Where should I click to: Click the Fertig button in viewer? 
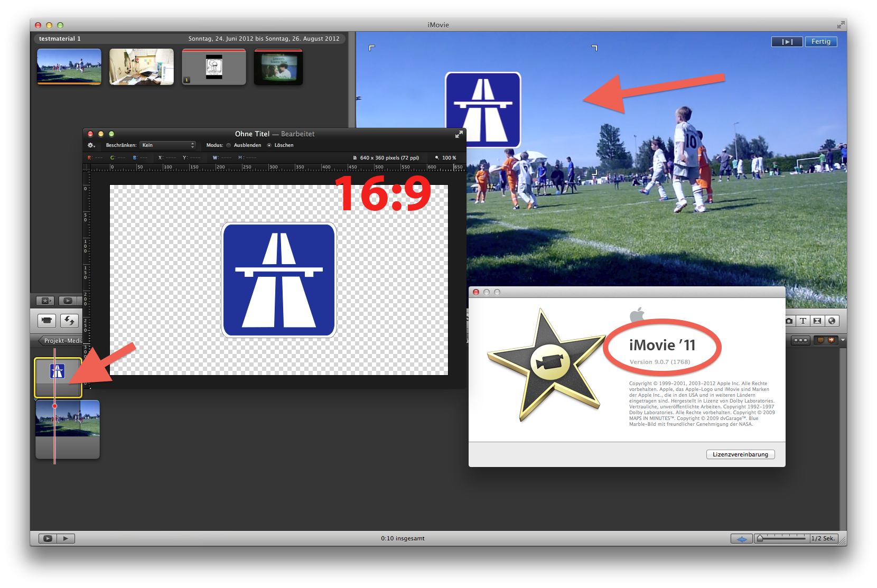tap(821, 42)
